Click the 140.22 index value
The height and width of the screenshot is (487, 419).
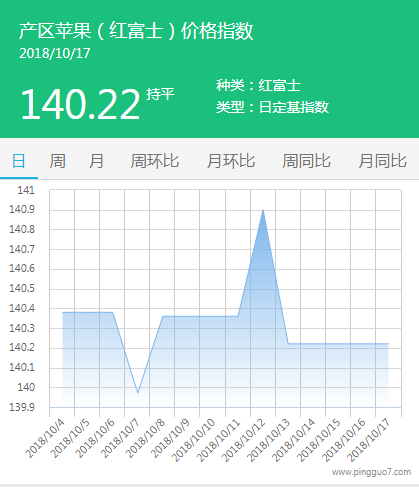[80, 104]
